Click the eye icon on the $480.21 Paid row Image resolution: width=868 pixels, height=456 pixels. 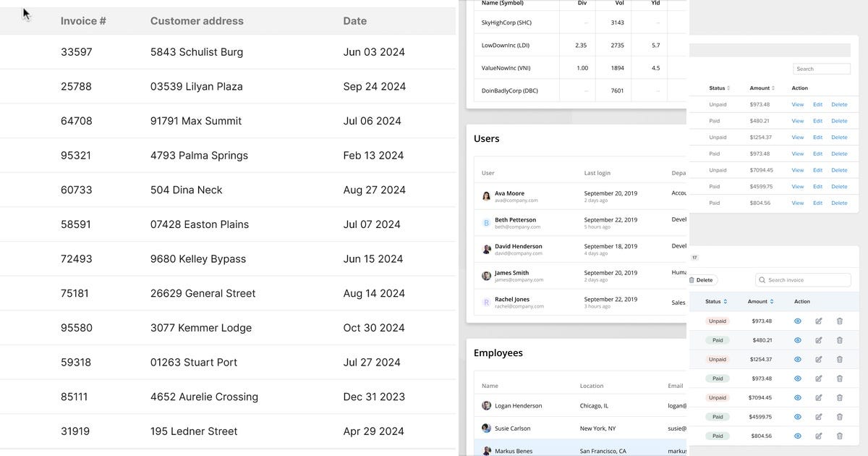[798, 340]
